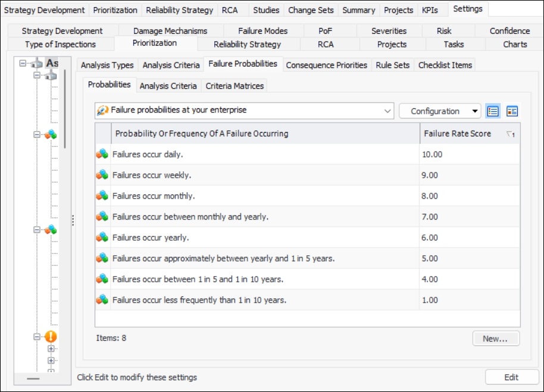Switch to the list view toggle button
The width and height of the screenshot is (544, 392).
tap(493, 111)
